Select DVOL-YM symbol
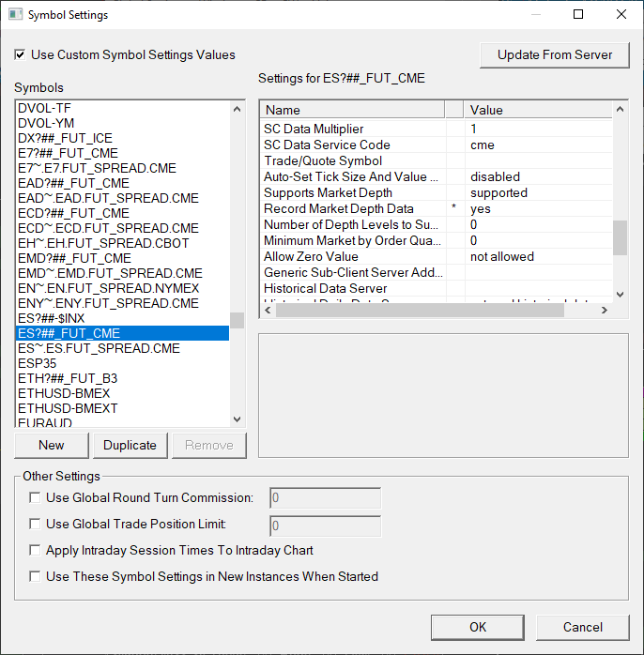The width and height of the screenshot is (644, 655). pyautogui.click(x=122, y=123)
